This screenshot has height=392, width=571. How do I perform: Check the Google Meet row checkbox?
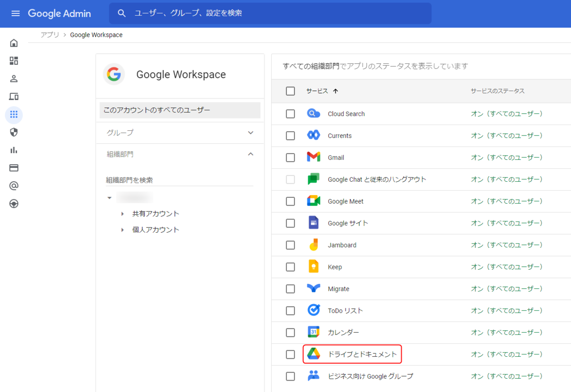[x=290, y=201]
